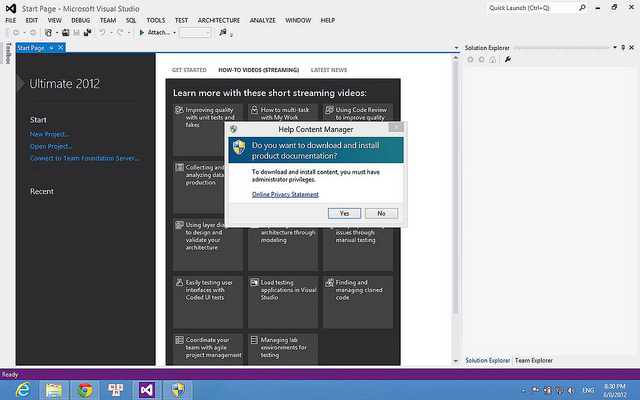Open the Online Privacy Statement link

(x=285, y=195)
